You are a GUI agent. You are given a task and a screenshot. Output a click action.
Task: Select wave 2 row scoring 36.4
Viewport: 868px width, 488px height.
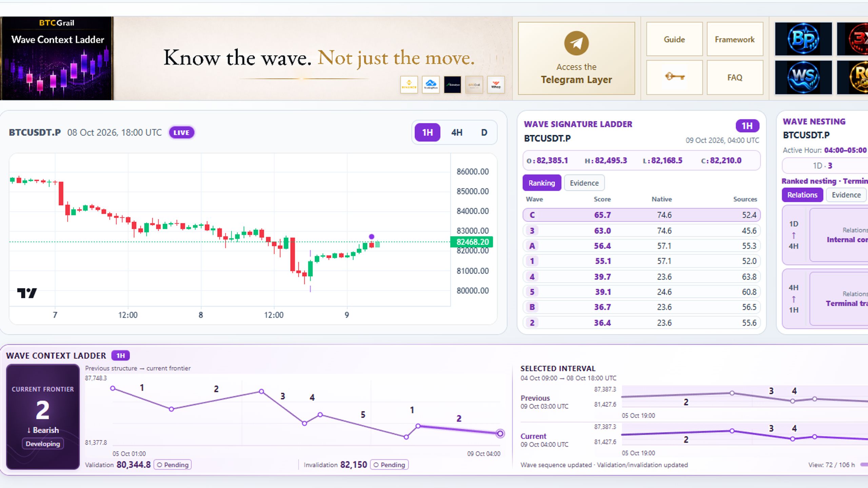[x=642, y=323]
